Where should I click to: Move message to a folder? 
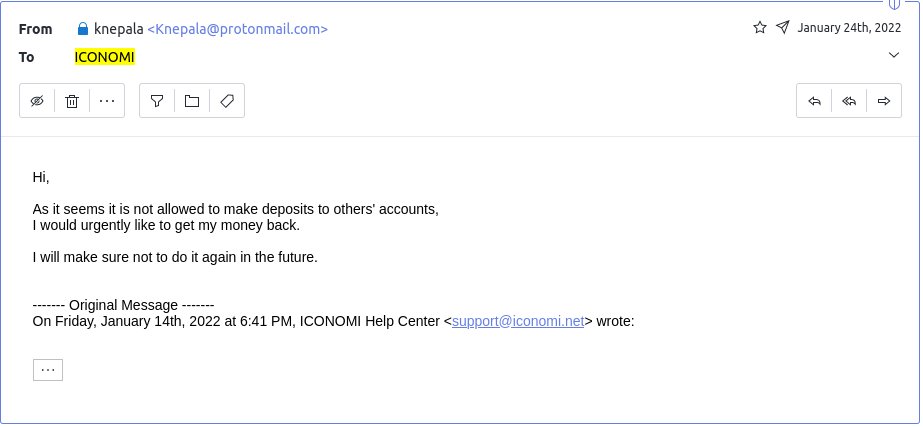[192, 101]
